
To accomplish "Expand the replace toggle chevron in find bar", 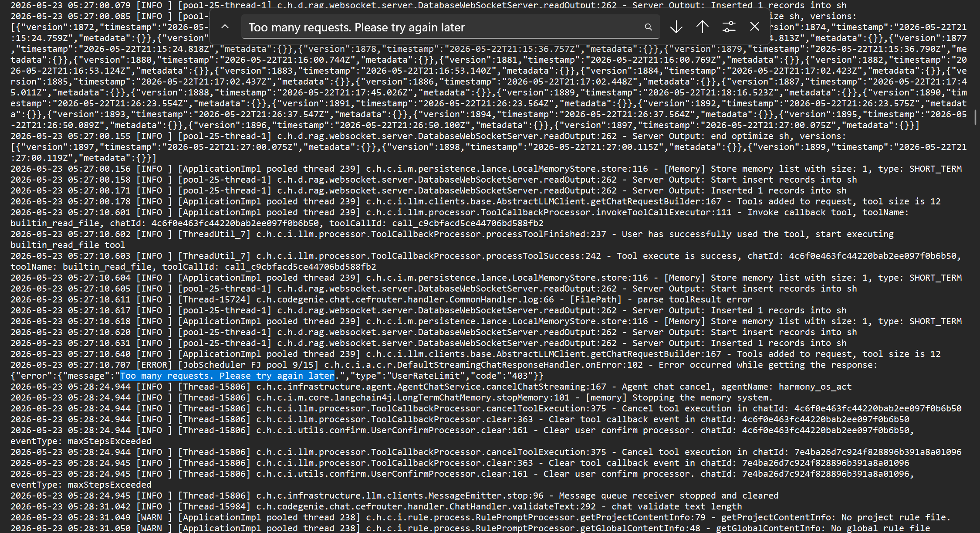I will coord(225,27).
